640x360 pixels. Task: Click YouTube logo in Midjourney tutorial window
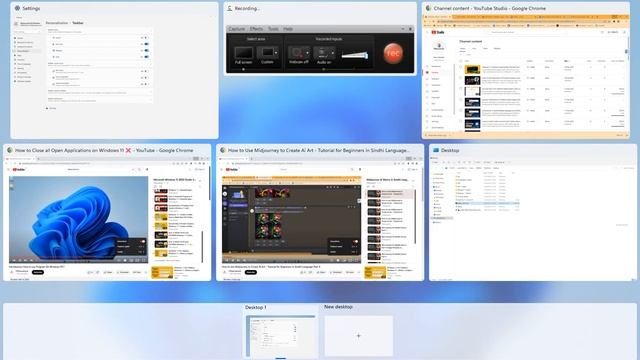pos(232,169)
